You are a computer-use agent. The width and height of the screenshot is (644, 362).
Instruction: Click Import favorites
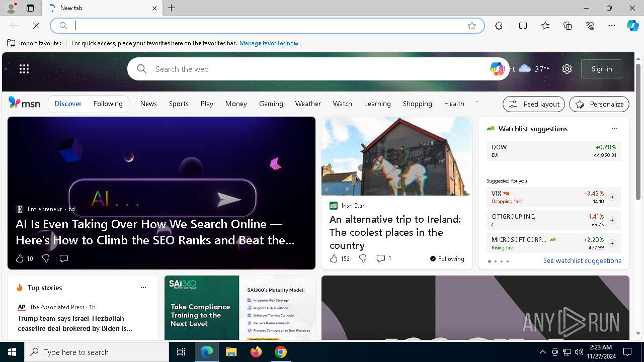(x=34, y=43)
